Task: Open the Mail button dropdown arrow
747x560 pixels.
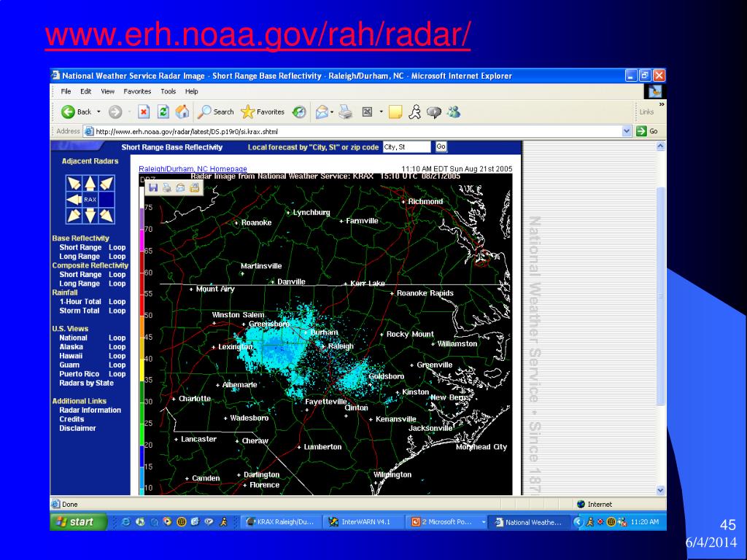Action: click(332, 112)
